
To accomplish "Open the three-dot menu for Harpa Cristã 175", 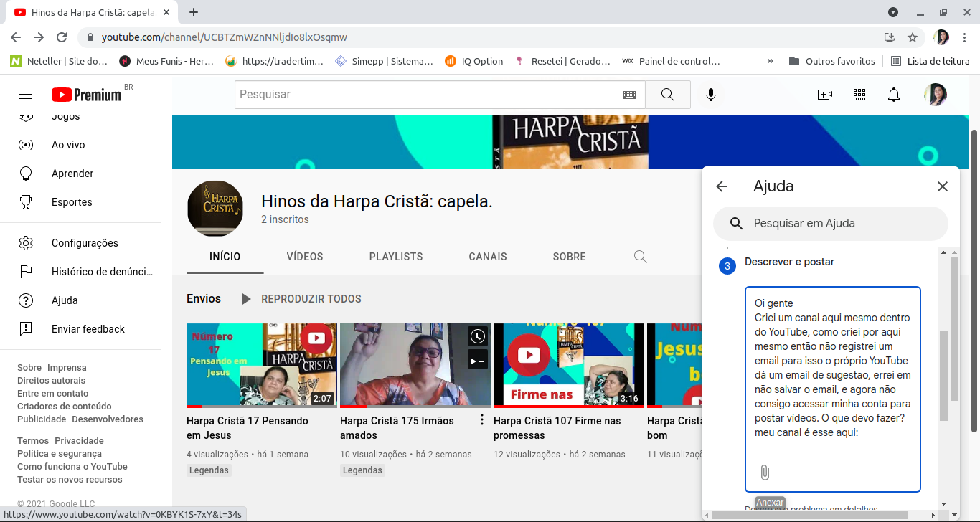I will (482, 420).
